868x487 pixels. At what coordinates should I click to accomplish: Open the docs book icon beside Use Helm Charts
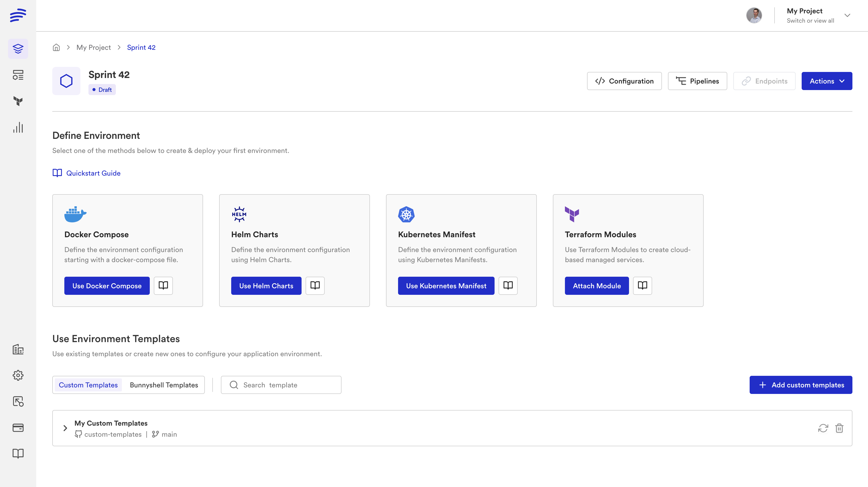point(315,286)
